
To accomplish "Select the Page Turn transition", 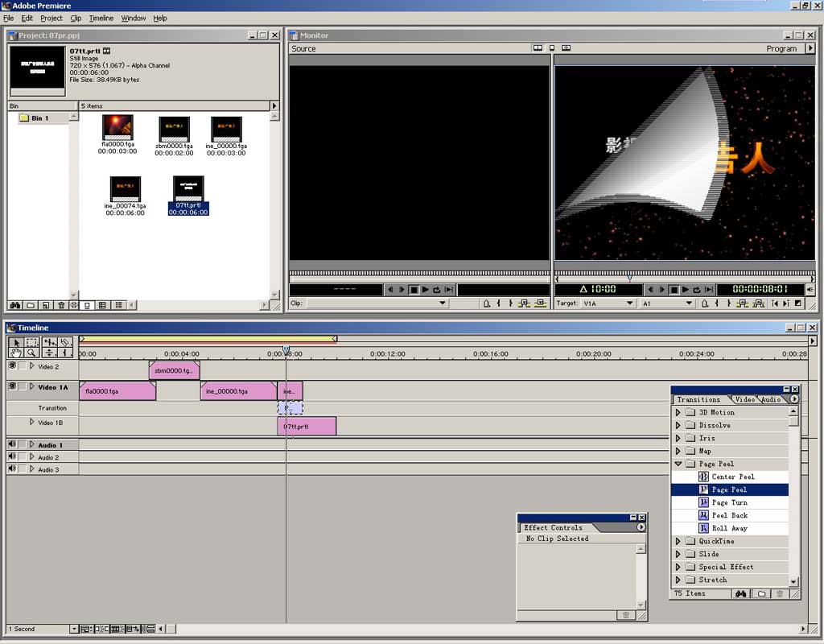I will click(729, 502).
